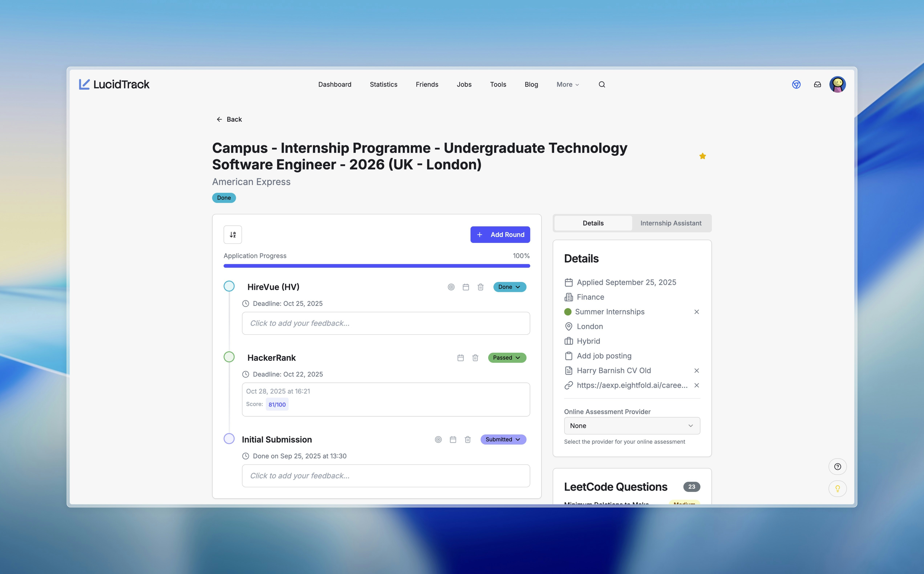
Task: Click target icon on Initial Submission round
Action: pyautogui.click(x=438, y=439)
